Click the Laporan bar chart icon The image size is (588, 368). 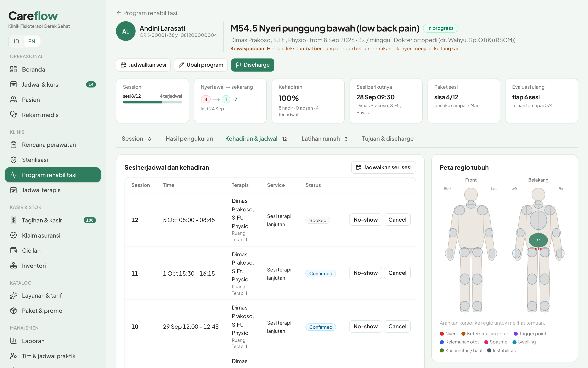point(13,341)
